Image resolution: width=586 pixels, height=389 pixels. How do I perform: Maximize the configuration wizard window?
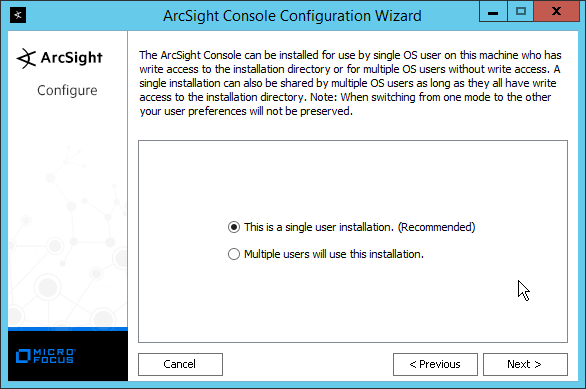click(x=521, y=12)
